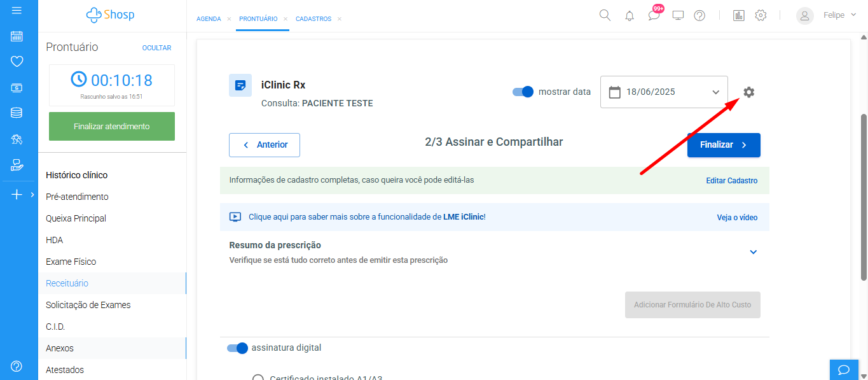
Task: Open the hamburger menu in the sidebar
Action: click(x=17, y=11)
